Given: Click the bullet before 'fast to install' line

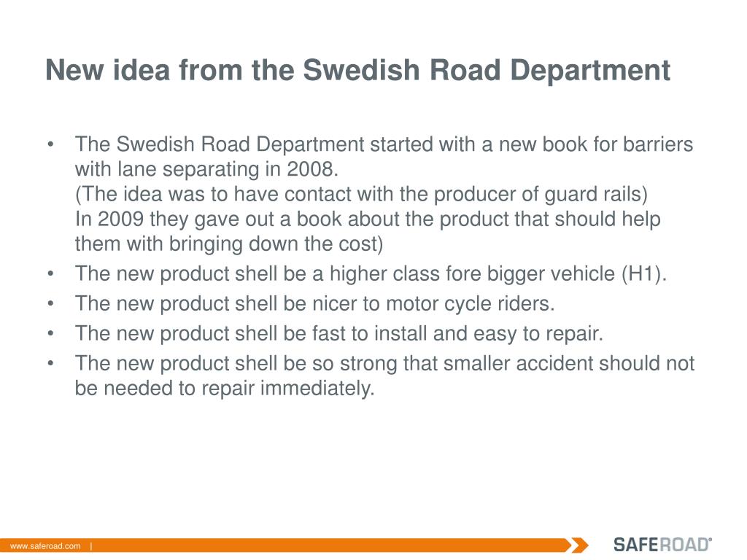Looking at the screenshot, I should click(x=50, y=333).
